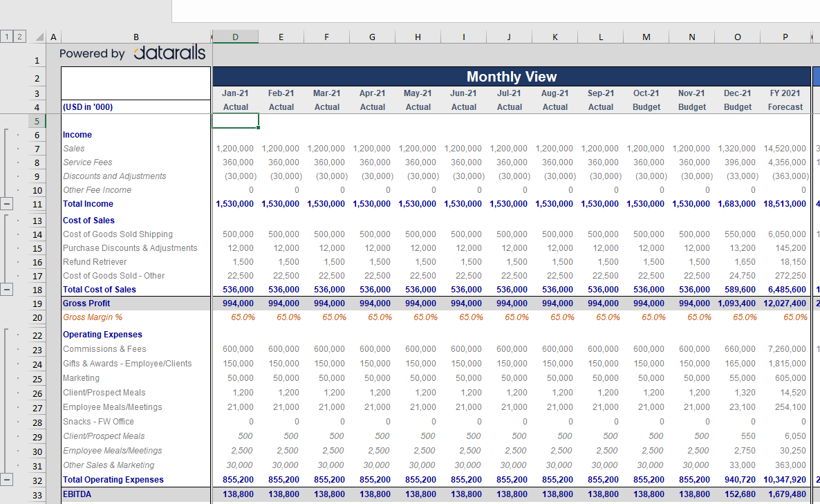Select the 'Jan-21' header cell
Viewport: 820px width, 504px height.
coord(235,93)
